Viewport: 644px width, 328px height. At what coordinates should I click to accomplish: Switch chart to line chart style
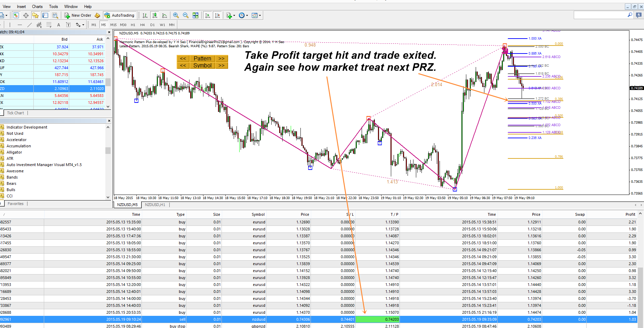[x=164, y=15]
